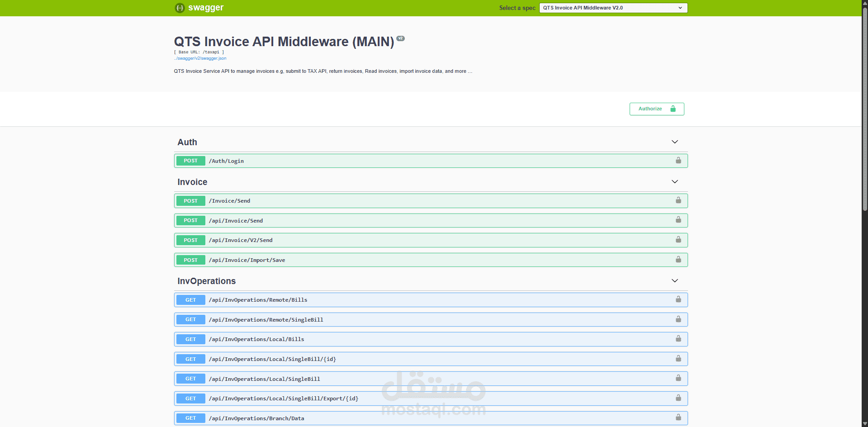Expand GET /api/InvOperations/Remote/SingleBill operation

point(431,320)
